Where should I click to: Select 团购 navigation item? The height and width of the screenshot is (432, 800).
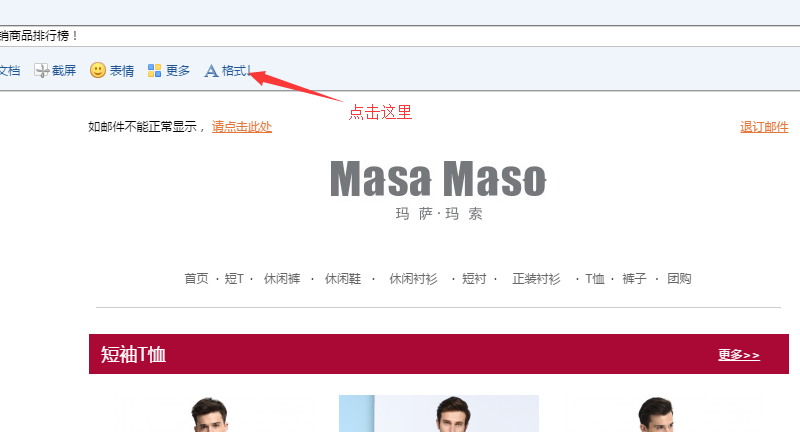[679, 278]
